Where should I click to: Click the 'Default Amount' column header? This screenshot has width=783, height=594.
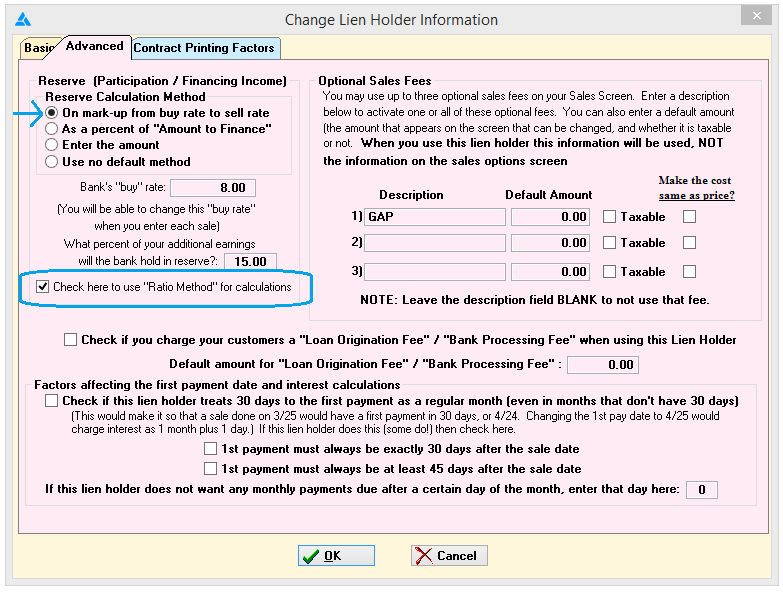[548, 195]
